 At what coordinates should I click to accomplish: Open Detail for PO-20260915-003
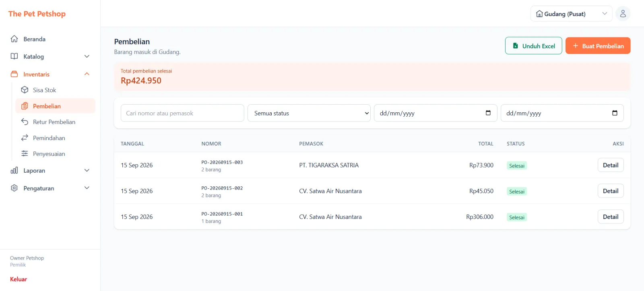[610, 165]
